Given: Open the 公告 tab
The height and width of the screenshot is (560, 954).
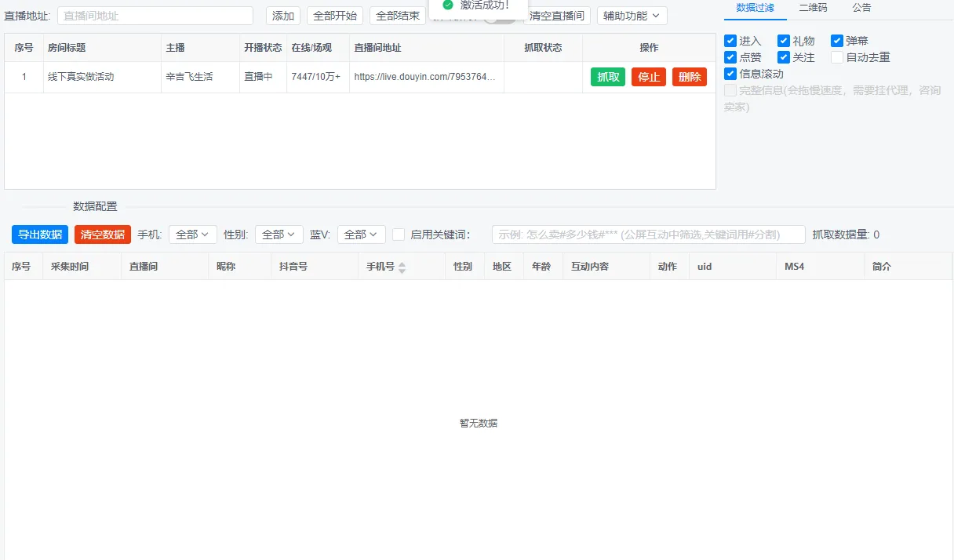Looking at the screenshot, I should coord(861,8).
